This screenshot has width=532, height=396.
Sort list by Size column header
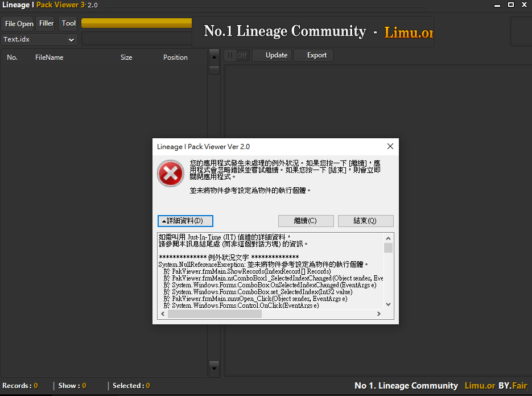pyautogui.click(x=126, y=57)
